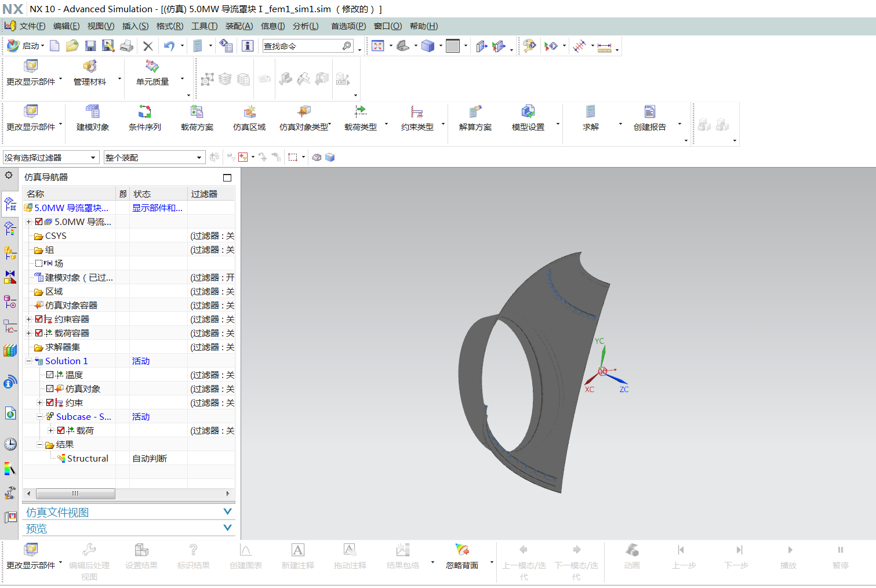876x588 pixels.
Task: Expand the 5.0MW 导流 fem tree node
Action: click(x=28, y=222)
